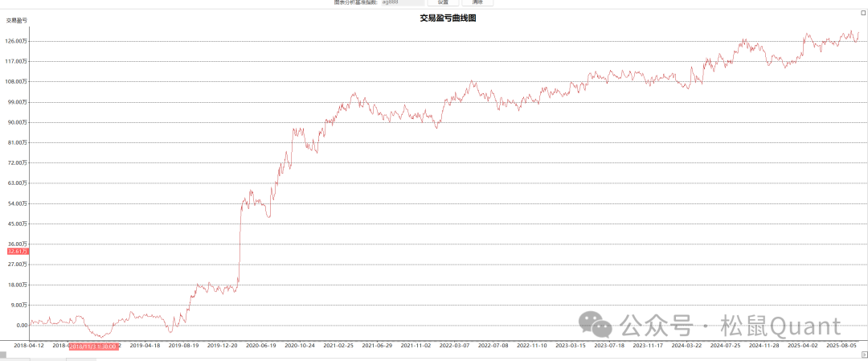
Task: Click the red 32.61万 value marker on y-axis
Action: tap(18, 252)
